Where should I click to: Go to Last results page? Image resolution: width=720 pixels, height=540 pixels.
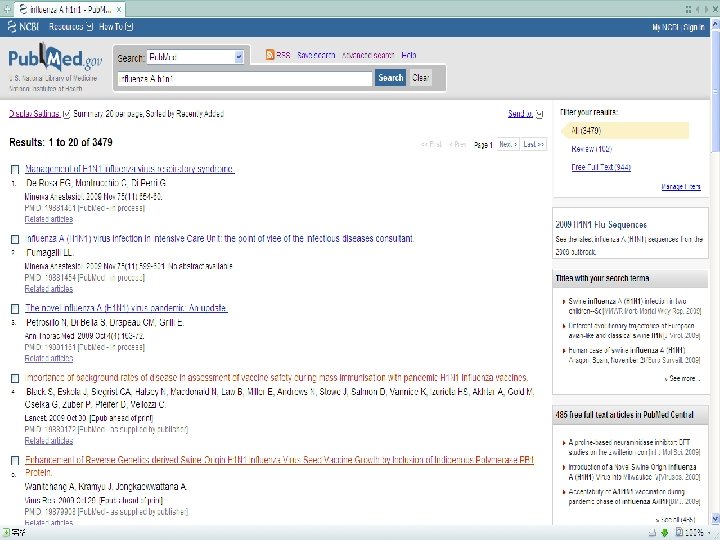pos(534,144)
